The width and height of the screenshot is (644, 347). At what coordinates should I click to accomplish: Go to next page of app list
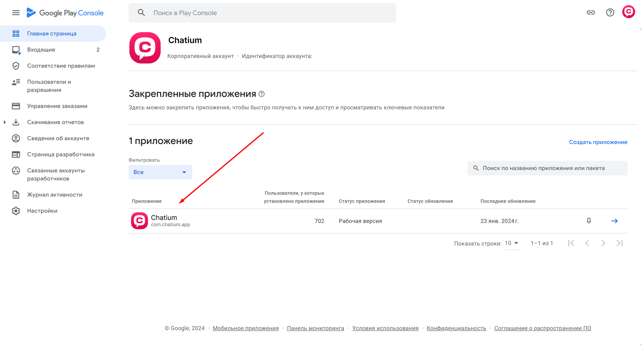pos(603,243)
